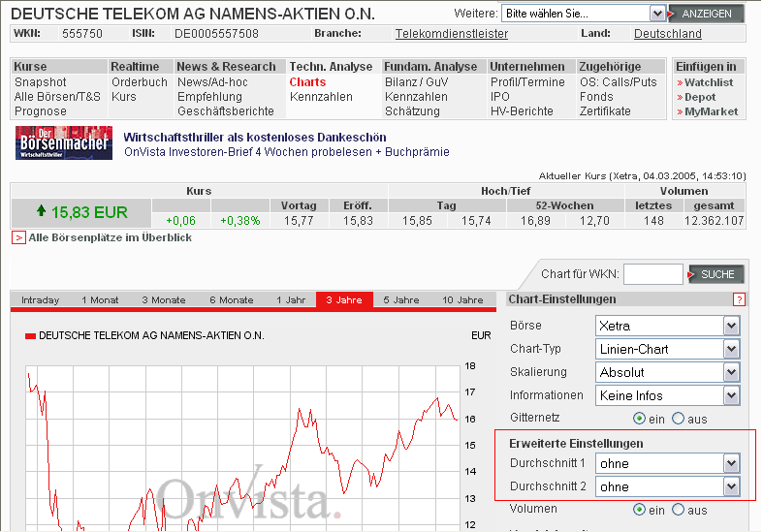Open Kennzahlen under Fundam. Analyse
The height and width of the screenshot is (532, 763).
pos(416,97)
